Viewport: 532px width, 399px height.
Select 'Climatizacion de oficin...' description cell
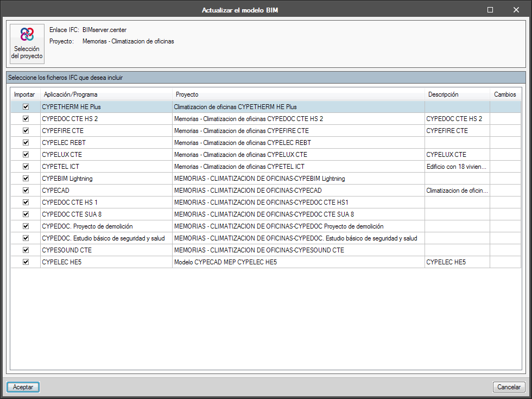tap(457, 191)
